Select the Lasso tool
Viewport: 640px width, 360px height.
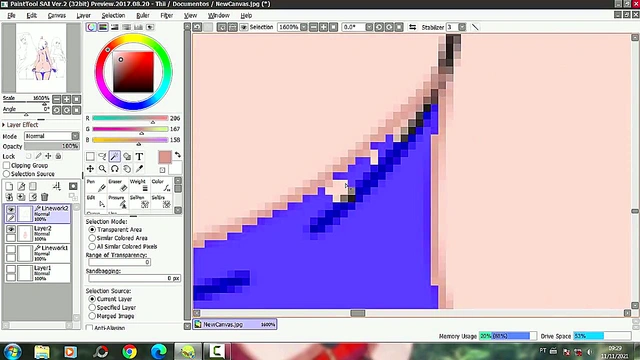coord(102,156)
